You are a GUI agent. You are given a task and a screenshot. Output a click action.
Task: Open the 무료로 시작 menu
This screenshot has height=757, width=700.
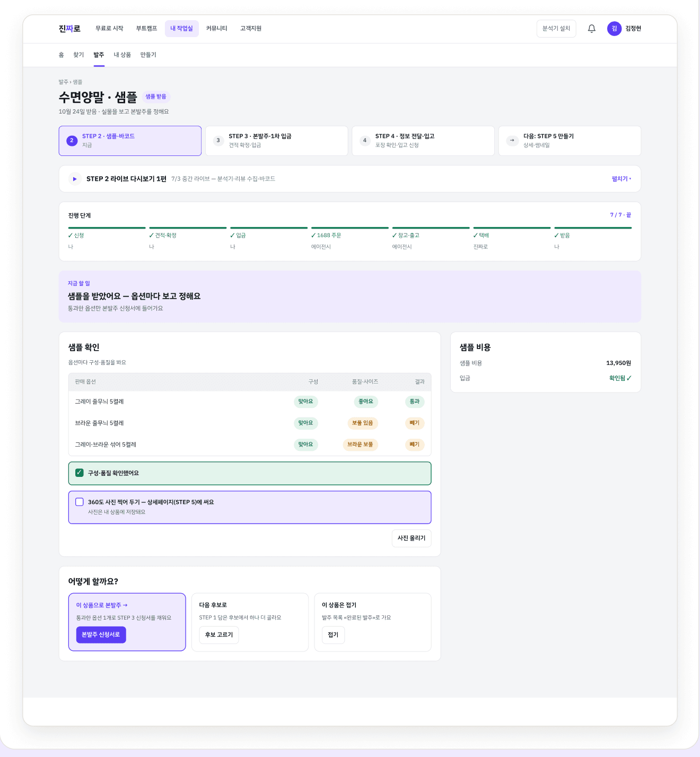coord(109,29)
